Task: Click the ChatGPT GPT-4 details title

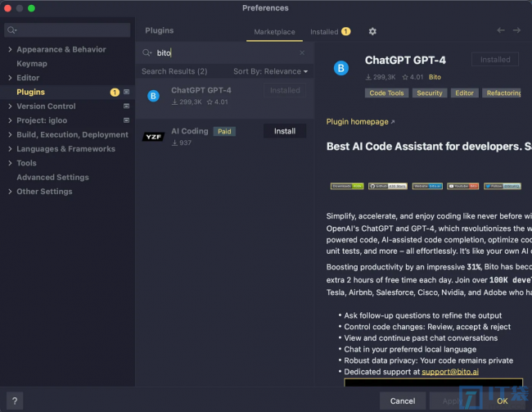Action: [x=405, y=61]
